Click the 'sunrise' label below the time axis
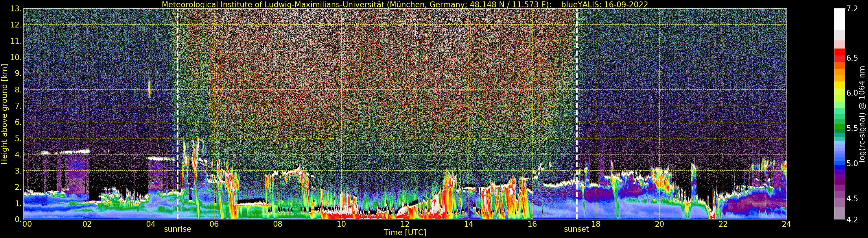 (178, 229)
